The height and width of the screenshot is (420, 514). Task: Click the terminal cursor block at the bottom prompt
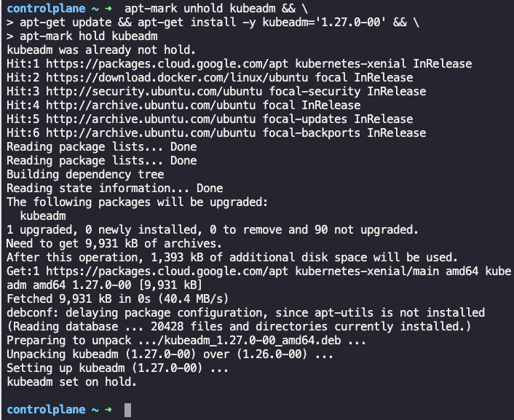tap(127, 410)
